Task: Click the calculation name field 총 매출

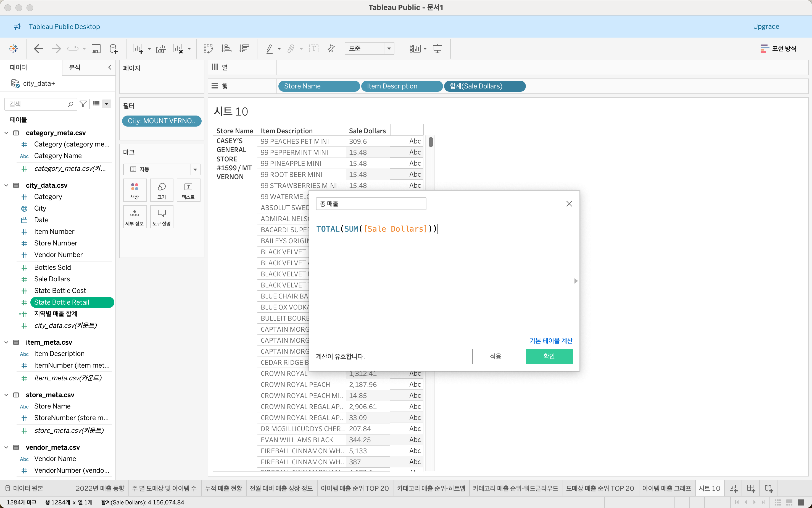Action: [x=371, y=204]
